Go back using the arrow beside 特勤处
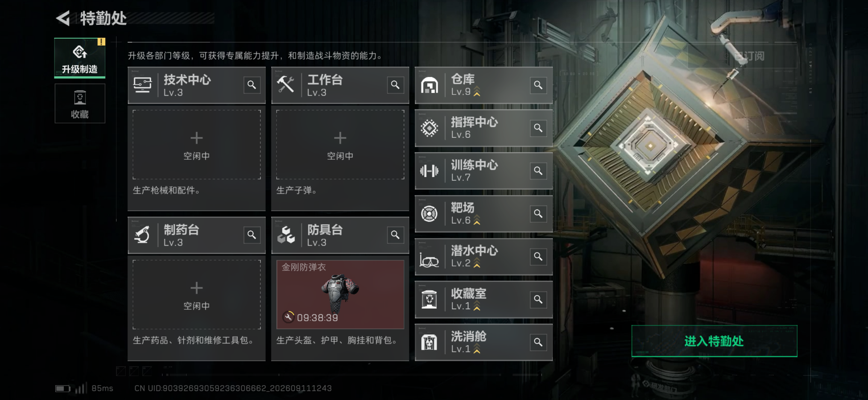The width and height of the screenshot is (868, 400). (63, 18)
